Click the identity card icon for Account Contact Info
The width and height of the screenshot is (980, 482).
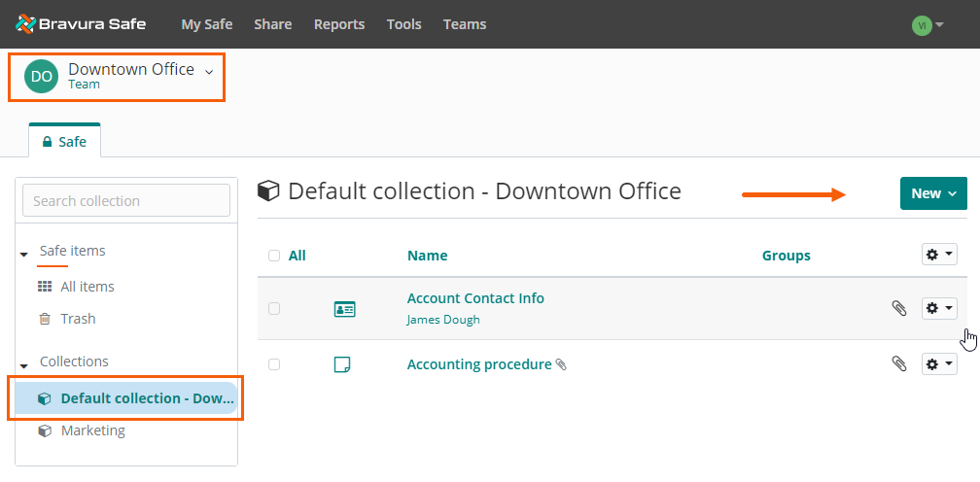[x=344, y=309]
